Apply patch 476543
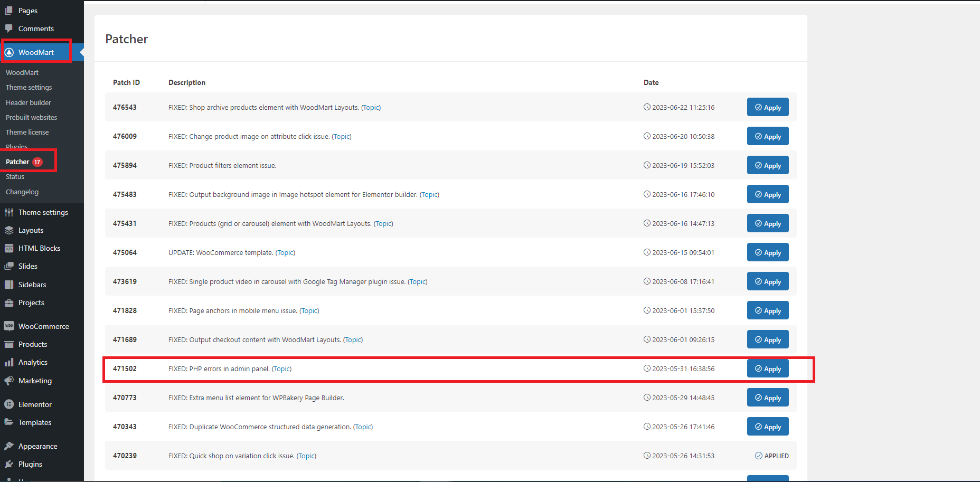 click(x=768, y=107)
